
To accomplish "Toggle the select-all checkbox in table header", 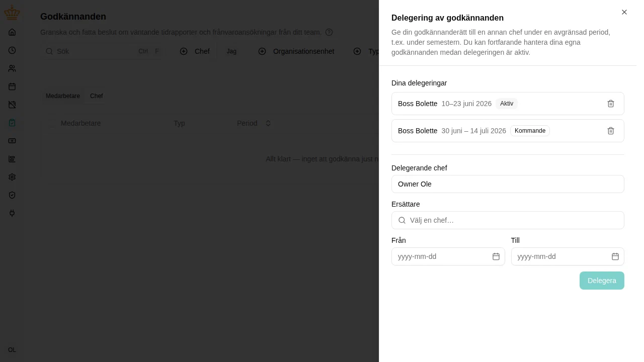I will coord(52,123).
